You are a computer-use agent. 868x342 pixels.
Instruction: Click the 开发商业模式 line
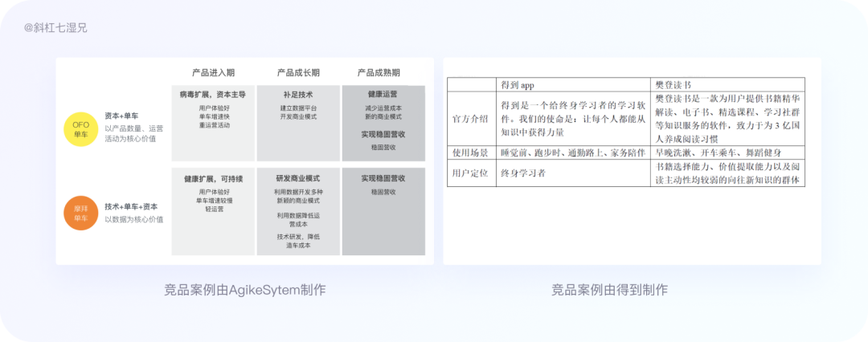tap(298, 116)
